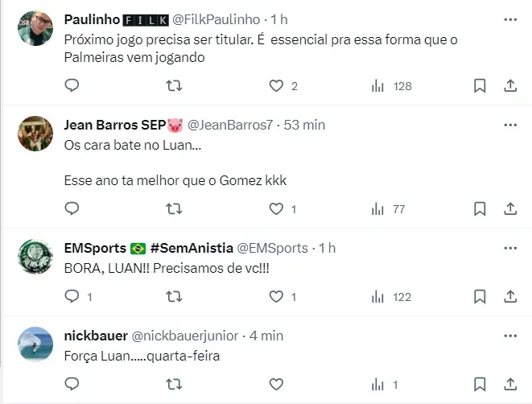Open Jean Barros SEP's profile picture
The image size is (532, 404).
(35, 134)
